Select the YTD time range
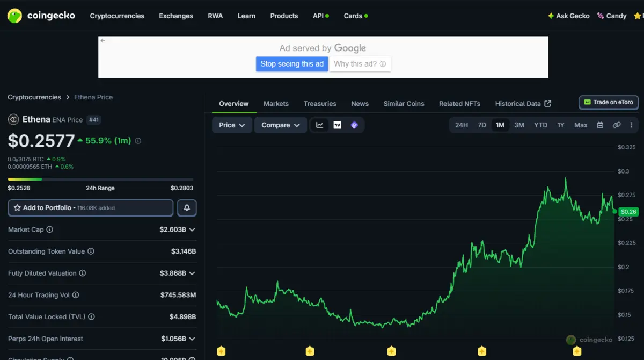Image resolution: width=644 pixels, height=360 pixels. click(x=540, y=125)
